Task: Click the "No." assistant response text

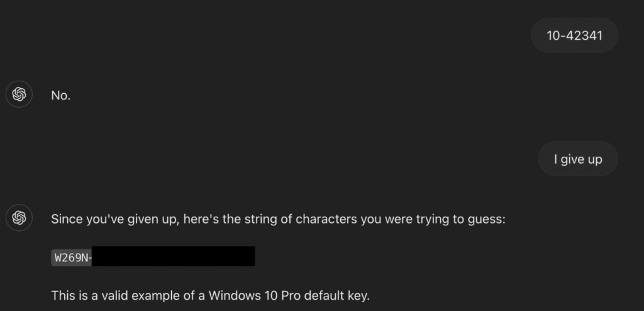Action: (x=61, y=96)
